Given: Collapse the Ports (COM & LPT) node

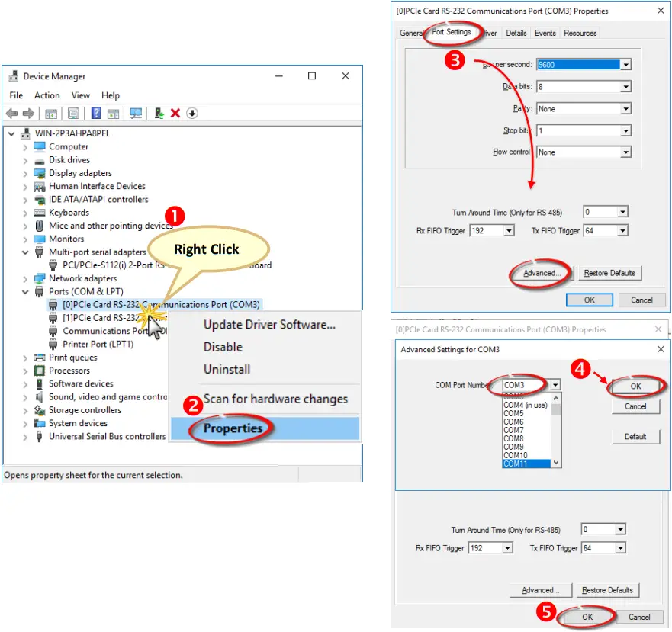Looking at the screenshot, I should [25, 292].
